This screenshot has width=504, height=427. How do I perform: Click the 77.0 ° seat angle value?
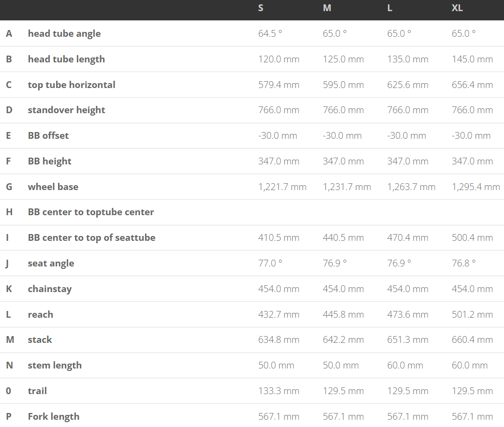pyautogui.click(x=270, y=263)
